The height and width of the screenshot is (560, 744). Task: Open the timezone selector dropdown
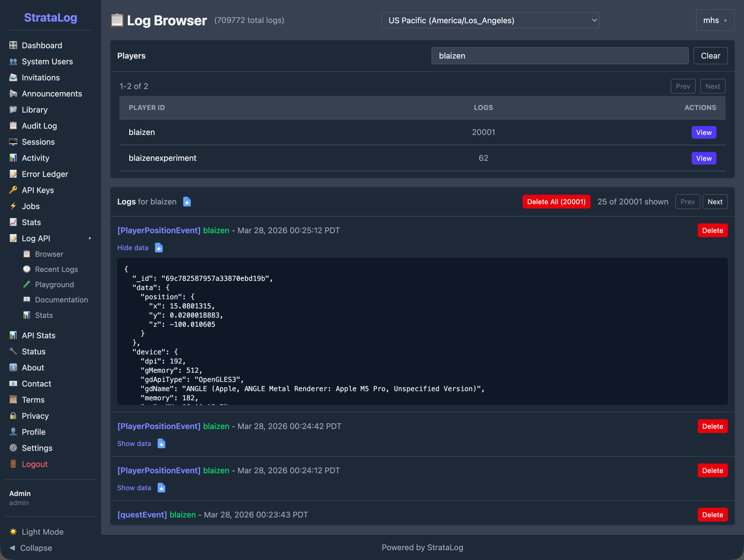pyautogui.click(x=490, y=20)
